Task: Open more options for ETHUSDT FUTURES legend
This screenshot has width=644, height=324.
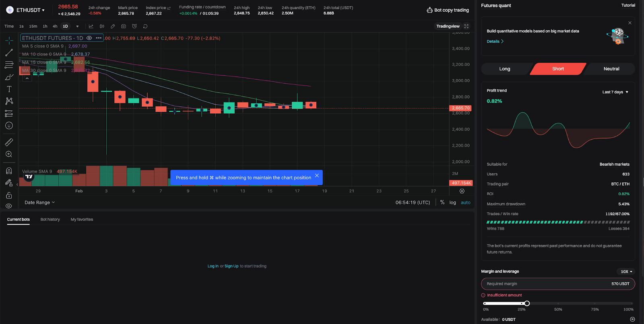Action: 99,38
